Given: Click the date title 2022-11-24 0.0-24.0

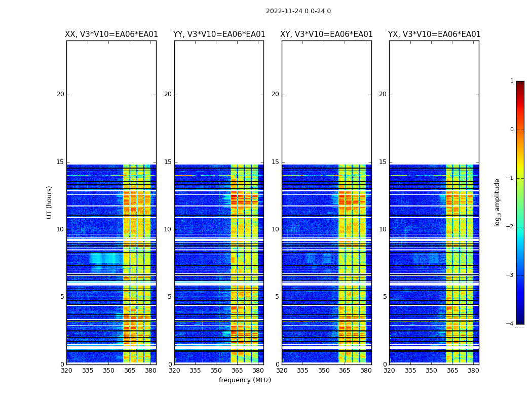Looking at the screenshot, I should (298, 11).
